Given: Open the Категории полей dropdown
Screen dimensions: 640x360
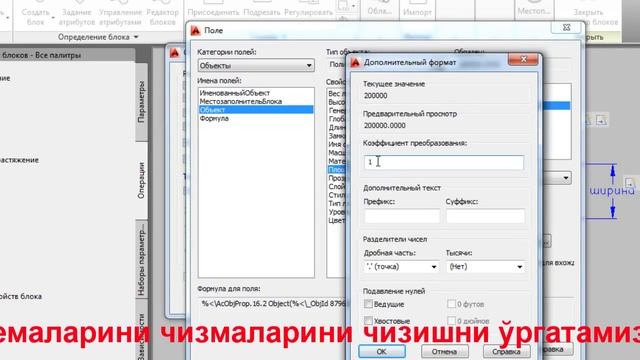Looking at the screenshot, I should click(256, 65).
